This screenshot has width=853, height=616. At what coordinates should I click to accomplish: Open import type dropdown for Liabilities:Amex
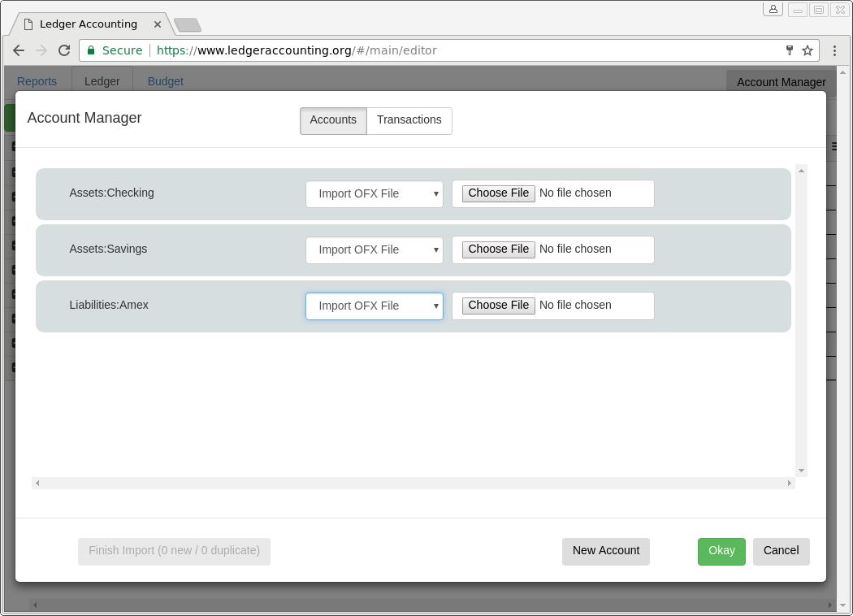[x=375, y=306]
